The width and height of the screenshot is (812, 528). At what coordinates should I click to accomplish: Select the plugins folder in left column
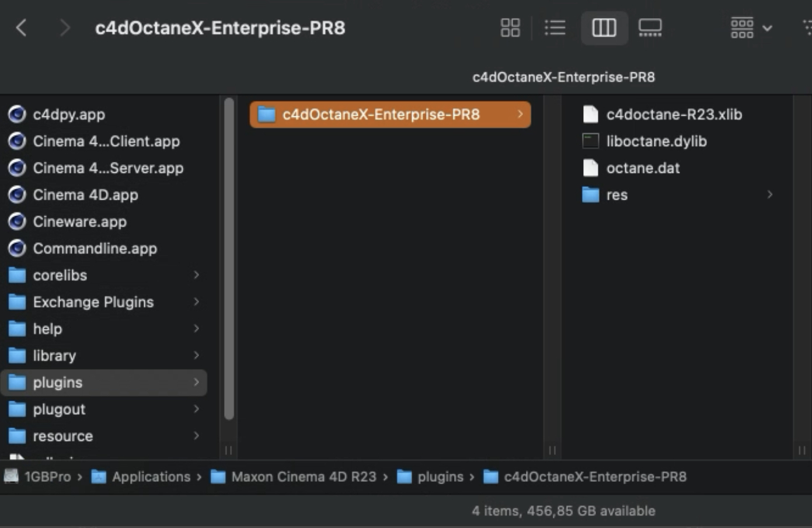58,383
